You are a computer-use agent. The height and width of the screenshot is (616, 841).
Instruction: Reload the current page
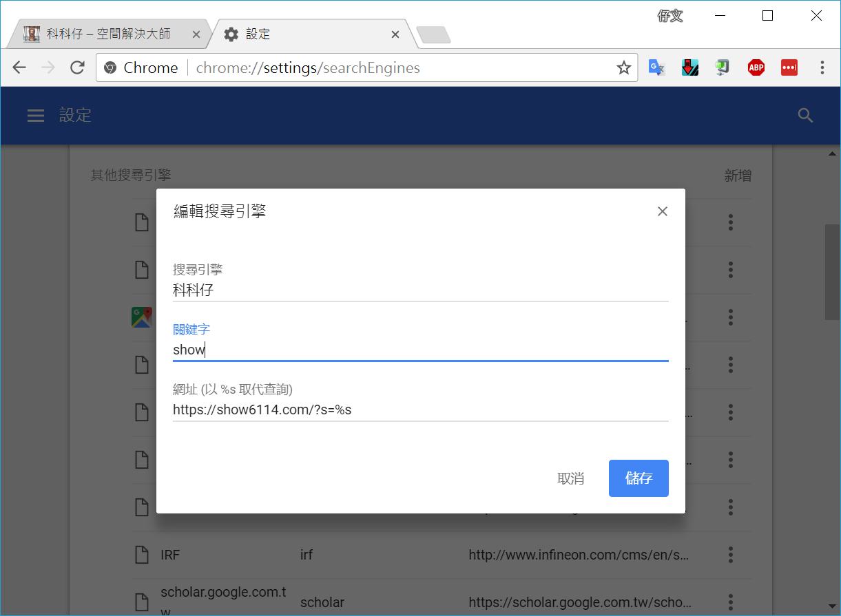tap(78, 67)
